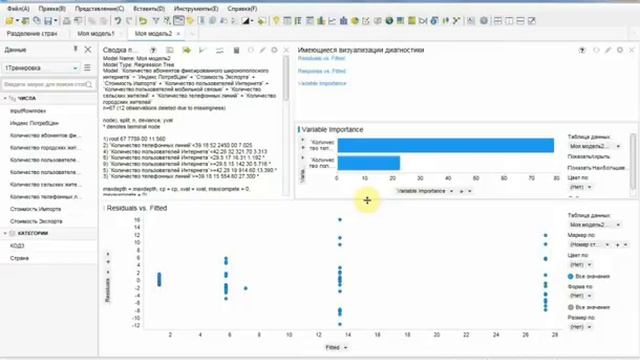Click the undo arrow icon
This screenshot has width=640, height=360.
coord(118,20)
